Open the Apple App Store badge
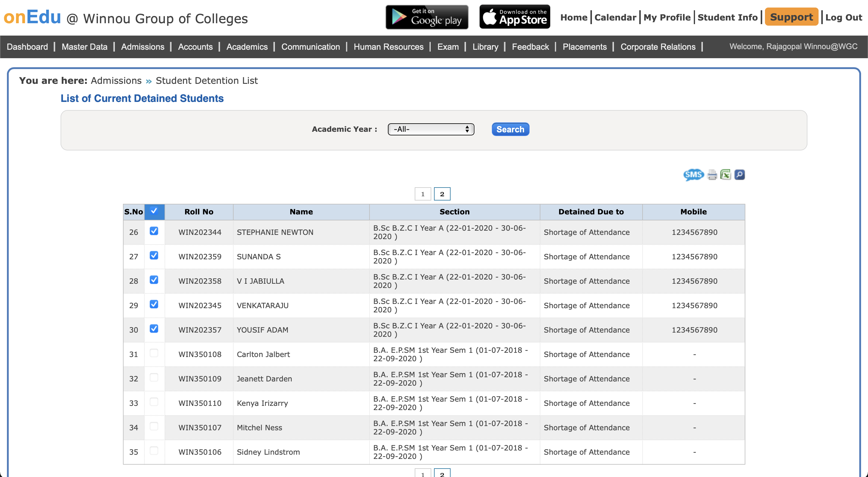The width and height of the screenshot is (868, 477). [x=514, y=17]
